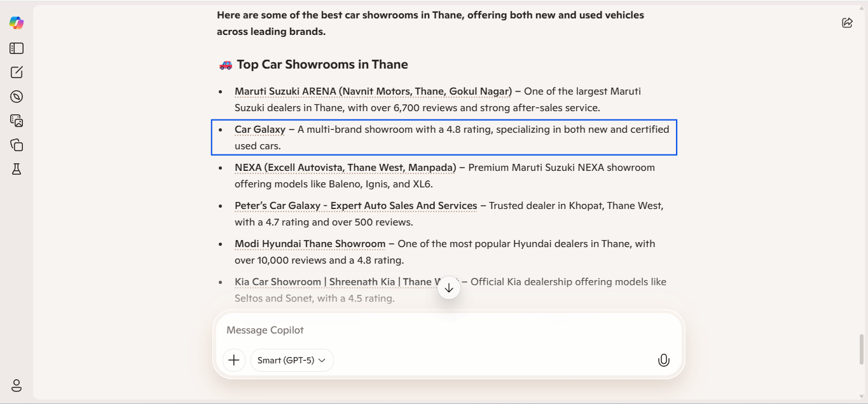Open Discover using the compass icon
The height and width of the screenshot is (404, 868).
click(16, 97)
